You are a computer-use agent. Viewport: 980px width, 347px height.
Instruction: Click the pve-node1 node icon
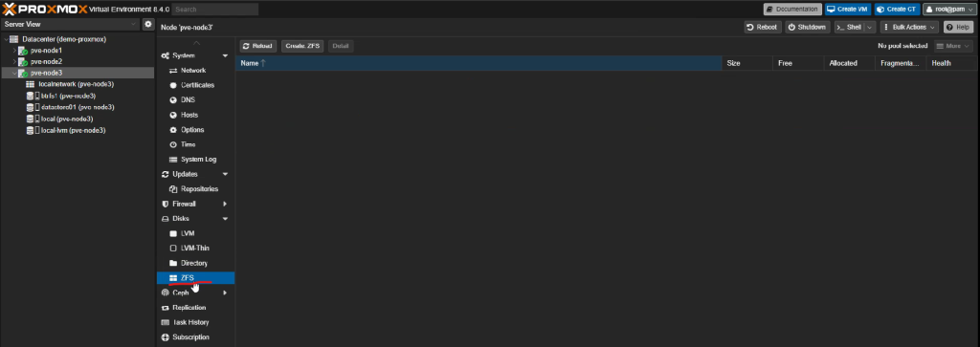tap(23, 51)
